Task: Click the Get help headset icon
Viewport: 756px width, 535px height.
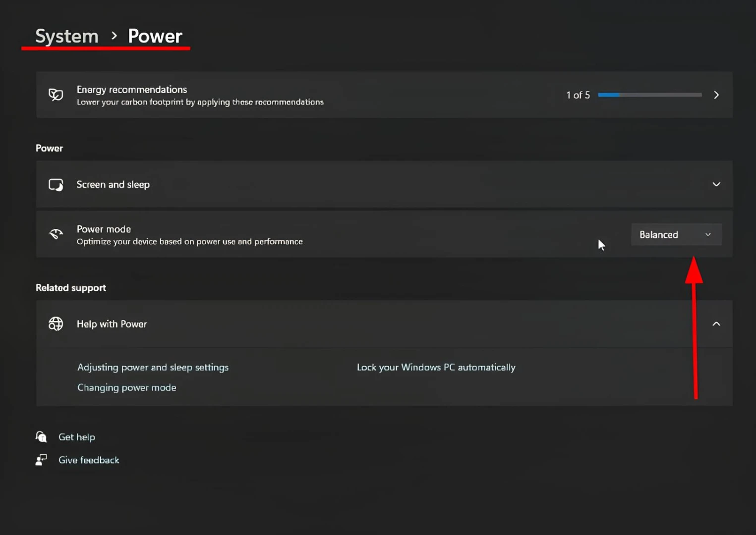Action: [41, 437]
